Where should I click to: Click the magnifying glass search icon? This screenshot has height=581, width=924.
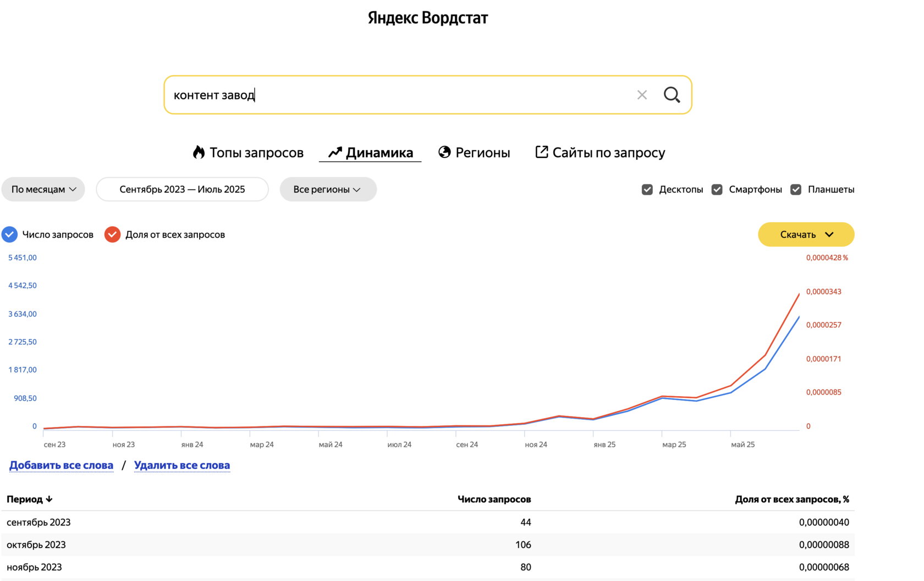tap(672, 95)
